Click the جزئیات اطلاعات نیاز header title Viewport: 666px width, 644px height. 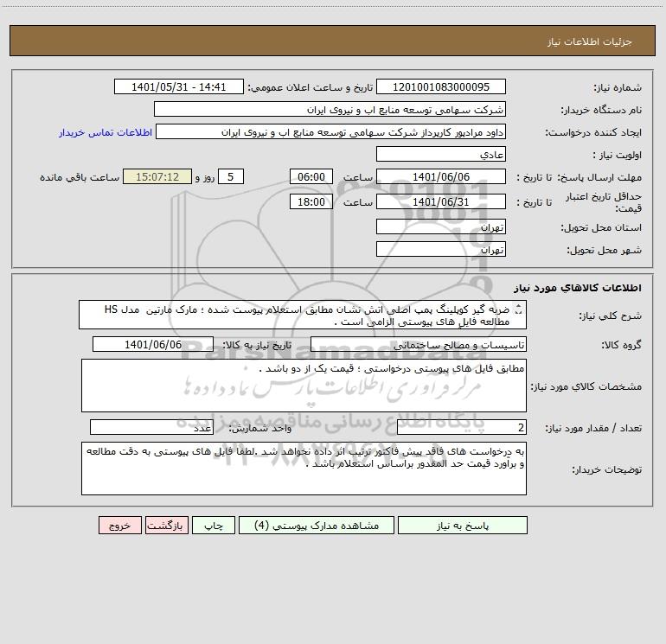click(590, 41)
